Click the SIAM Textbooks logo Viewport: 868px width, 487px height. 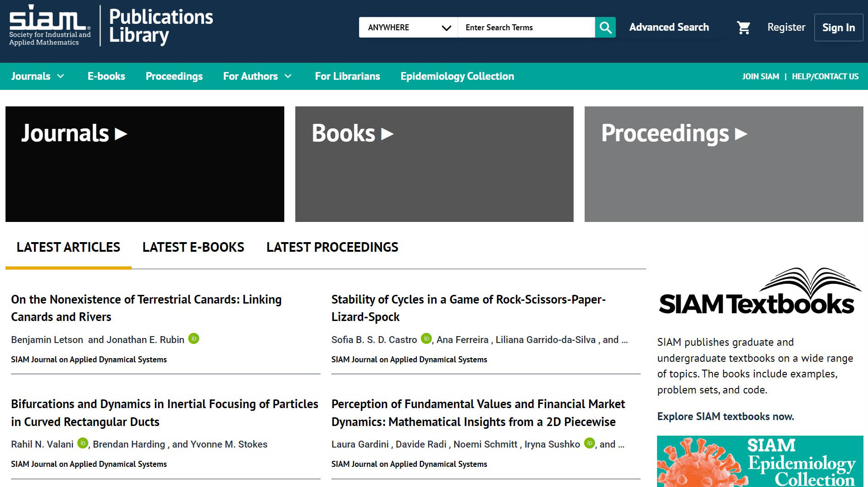760,292
